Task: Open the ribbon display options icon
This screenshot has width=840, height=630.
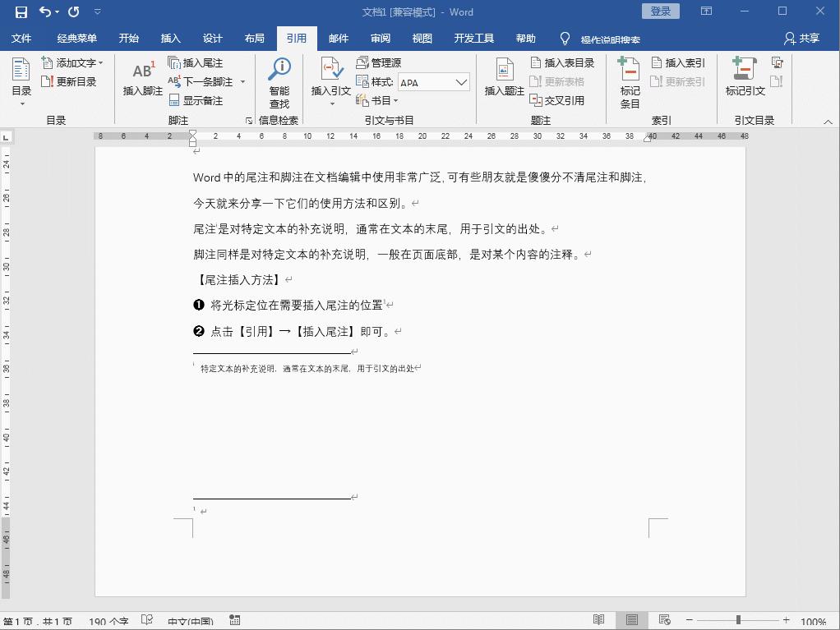Action: point(707,11)
